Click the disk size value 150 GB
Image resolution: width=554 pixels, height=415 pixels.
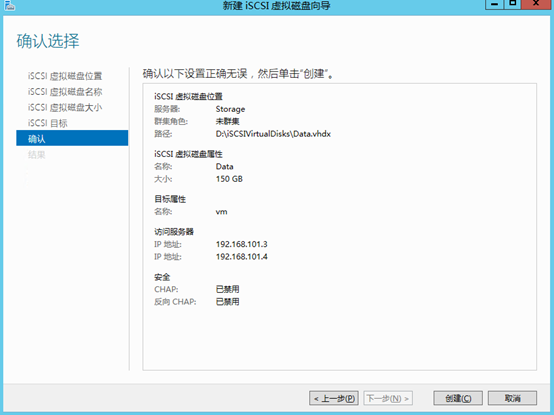[x=229, y=179]
